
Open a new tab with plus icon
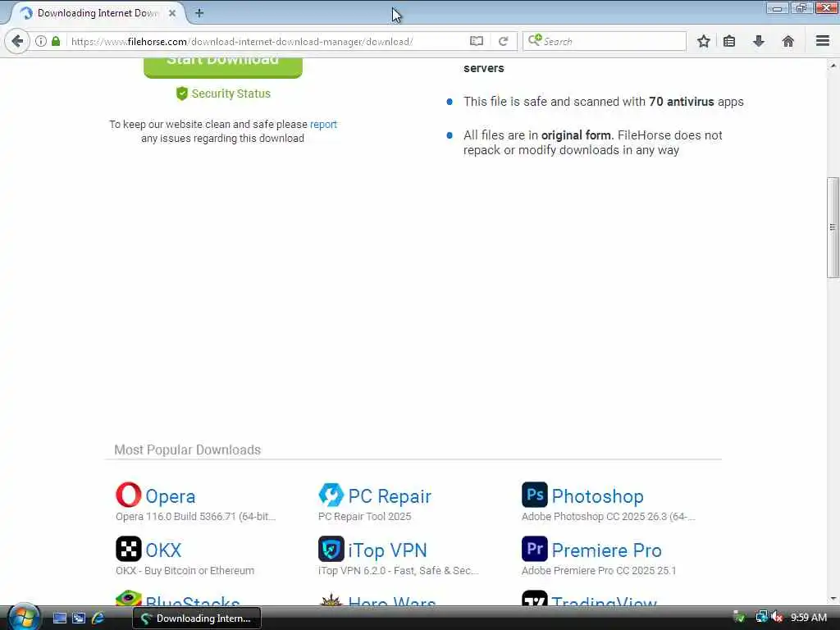coord(199,13)
